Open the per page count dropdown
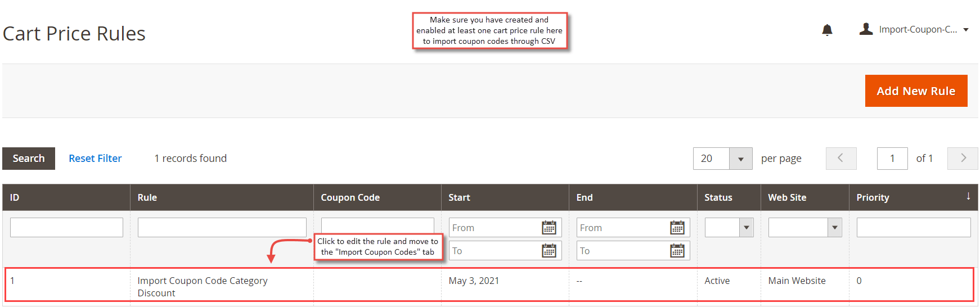 tap(740, 159)
